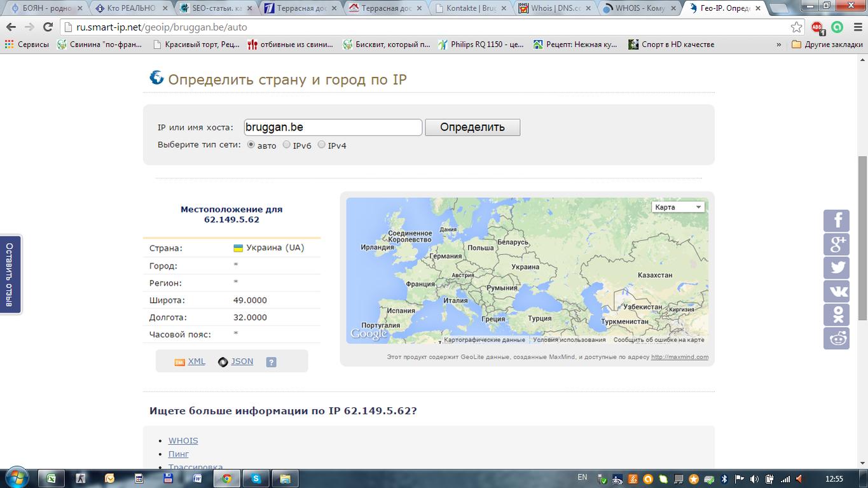Image resolution: width=868 pixels, height=488 pixels.
Task: Click the IP or hostname input field
Action: tap(333, 127)
